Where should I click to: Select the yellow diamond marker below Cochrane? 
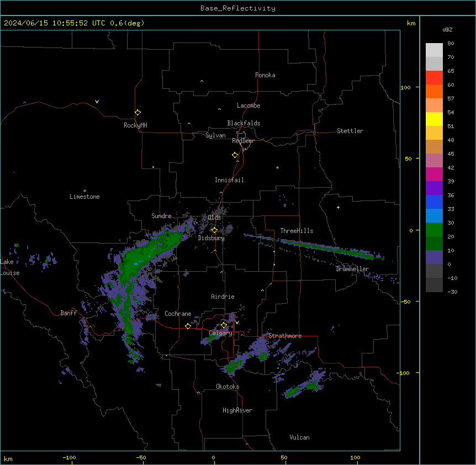point(188,326)
